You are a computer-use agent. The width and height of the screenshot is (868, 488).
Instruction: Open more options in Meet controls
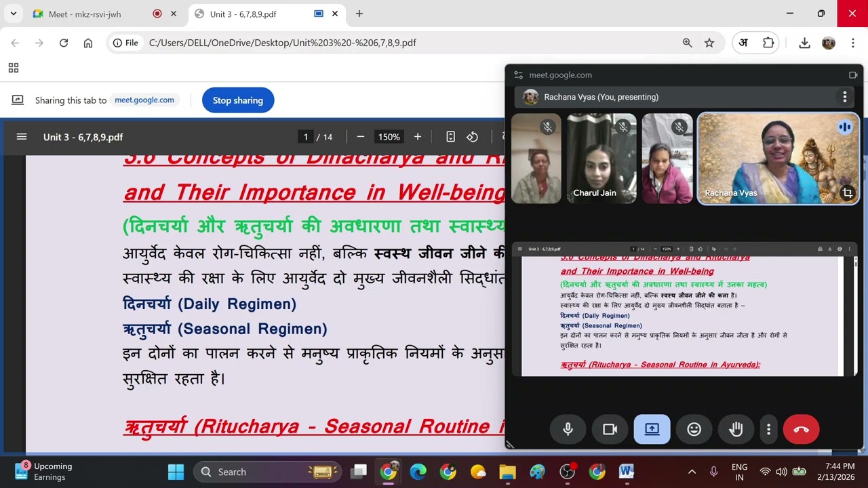(x=768, y=429)
